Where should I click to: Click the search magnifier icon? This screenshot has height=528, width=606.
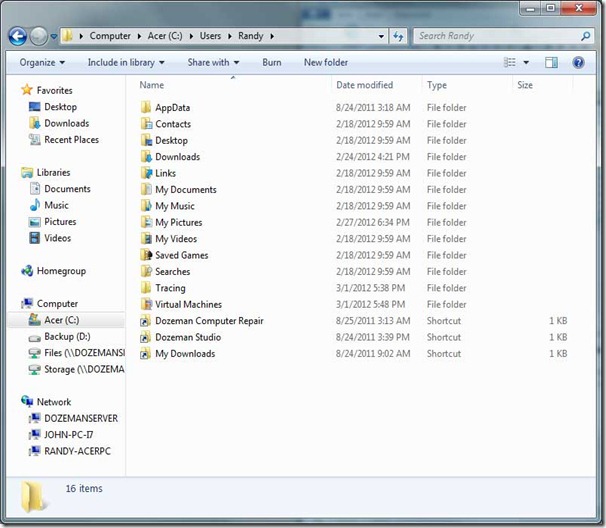(x=586, y=36)
